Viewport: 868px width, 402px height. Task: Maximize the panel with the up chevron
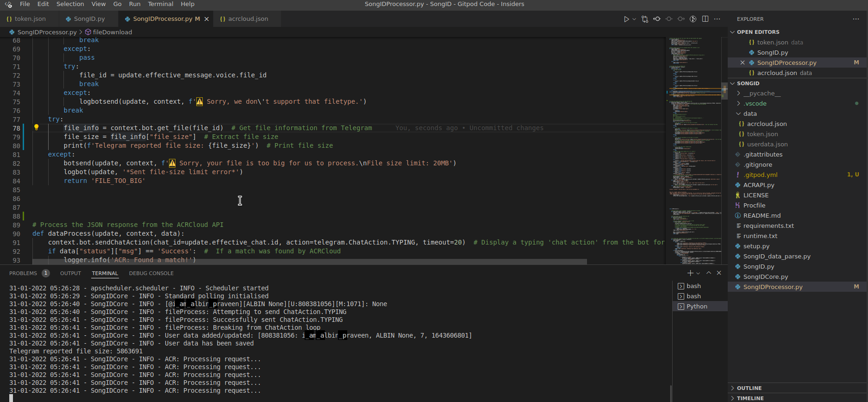tap(708, 273)
